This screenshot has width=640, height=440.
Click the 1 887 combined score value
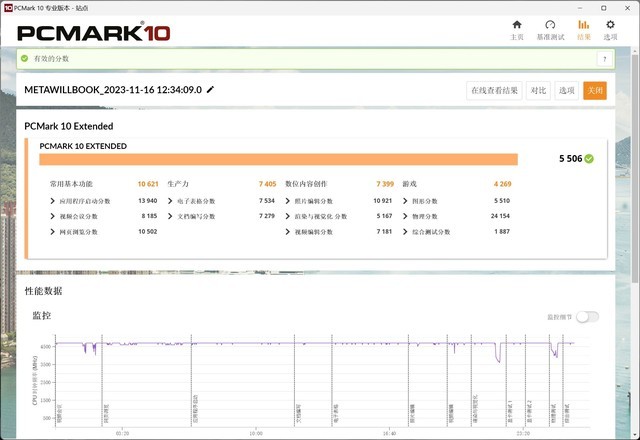(502, 231)
